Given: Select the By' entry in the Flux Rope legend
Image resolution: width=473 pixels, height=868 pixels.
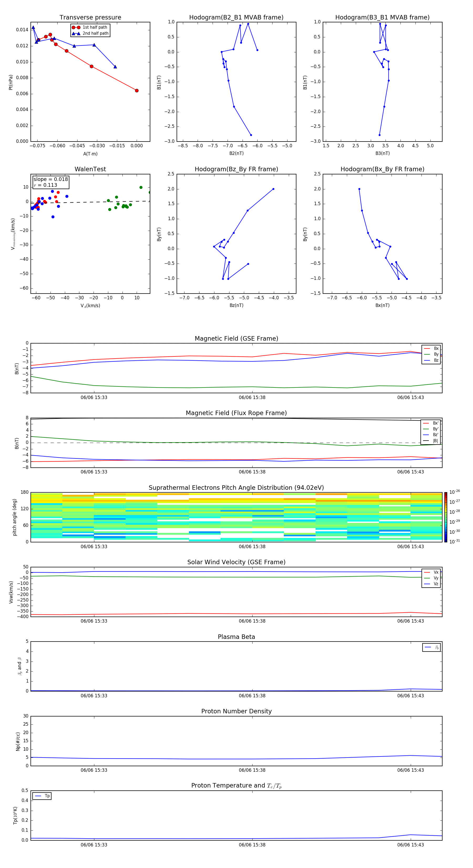Looking at the screenshot, I should click(431, 429).
